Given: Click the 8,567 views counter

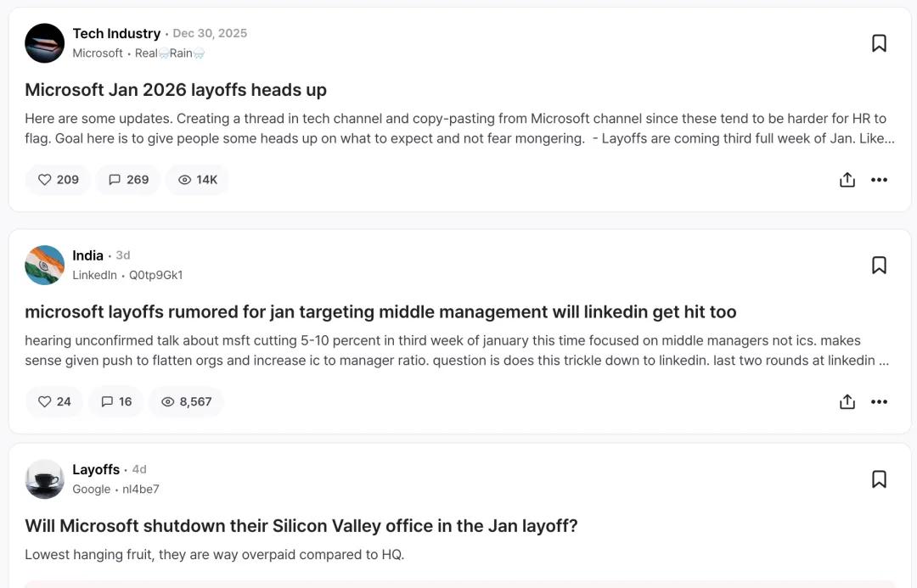Looking at the screenshot, I should [186, 402].
